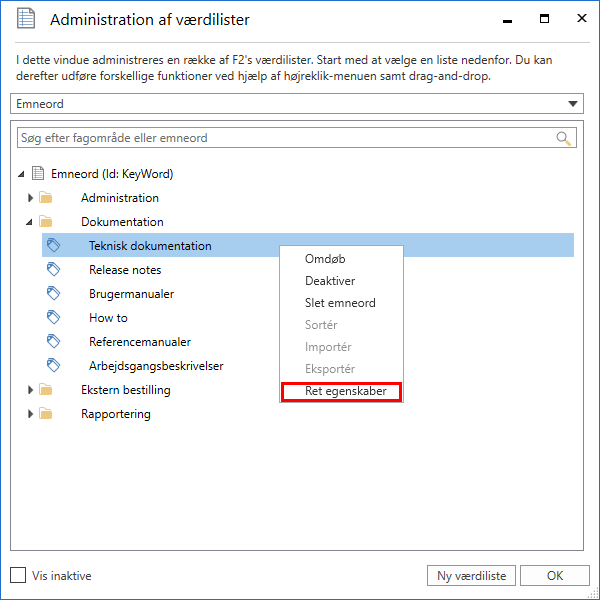Screen dimensions: 600x600
Task: Select the Release notes keyword
Action: pos(125,270)
